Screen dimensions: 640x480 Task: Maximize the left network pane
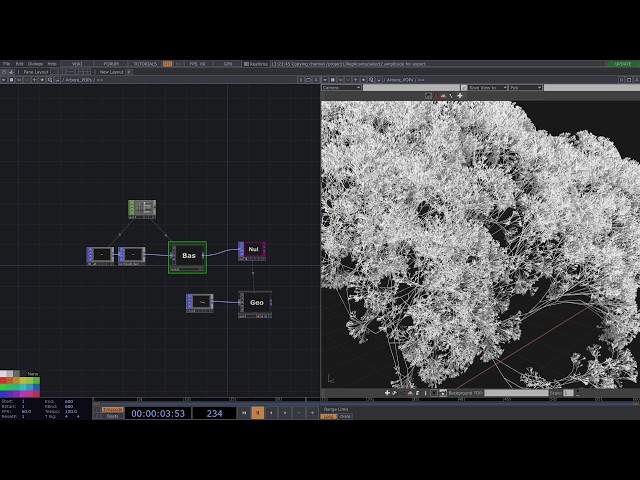(x=309, y=80)
